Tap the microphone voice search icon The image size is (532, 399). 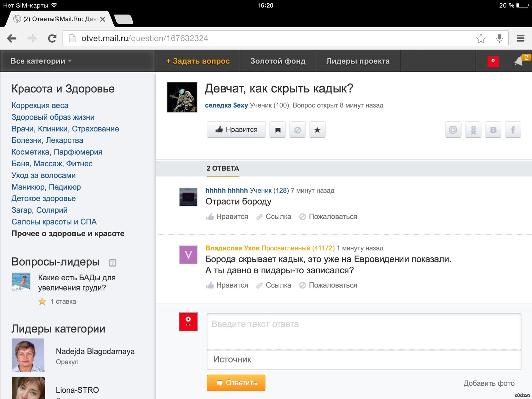tap(499, 39)
